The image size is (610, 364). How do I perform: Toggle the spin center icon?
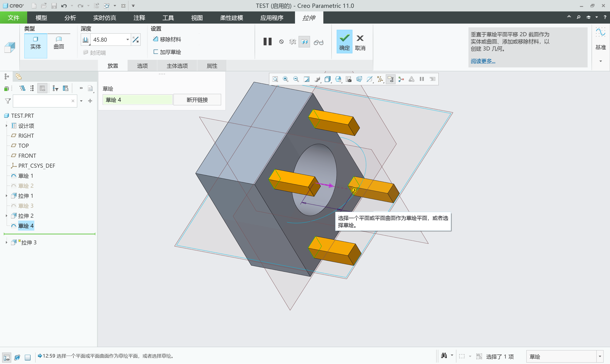[401, 79]
